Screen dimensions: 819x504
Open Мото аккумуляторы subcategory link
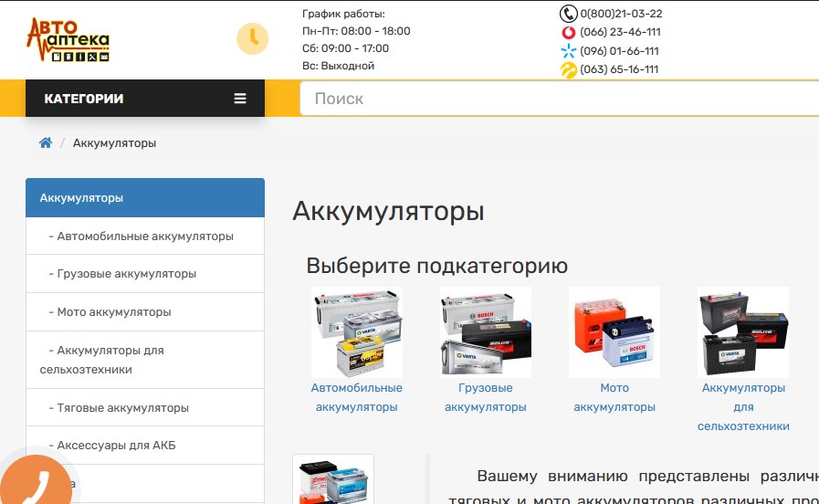click(x=614, y=397)
